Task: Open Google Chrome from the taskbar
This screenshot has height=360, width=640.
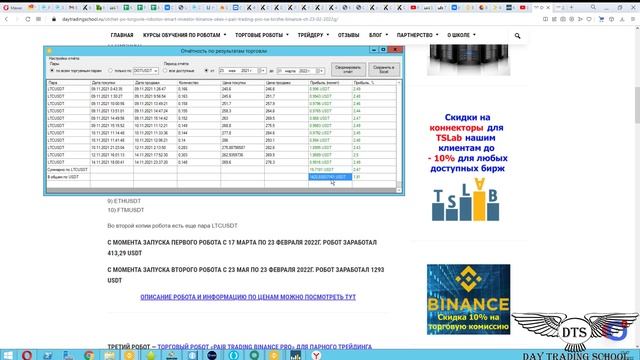Action: pyautogui.click(x=89, y=355)
